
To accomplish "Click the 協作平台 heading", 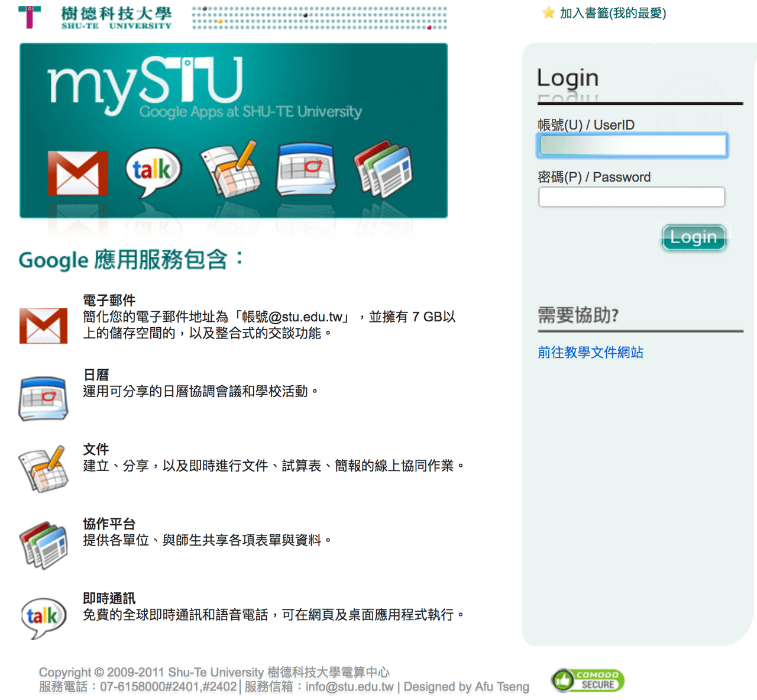I will coord(109,524).
